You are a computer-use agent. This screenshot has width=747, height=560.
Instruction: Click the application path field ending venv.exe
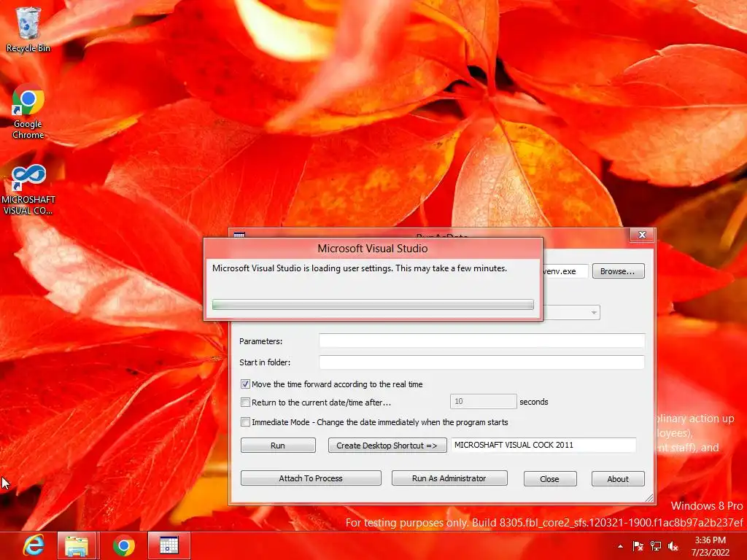[565, 271]
